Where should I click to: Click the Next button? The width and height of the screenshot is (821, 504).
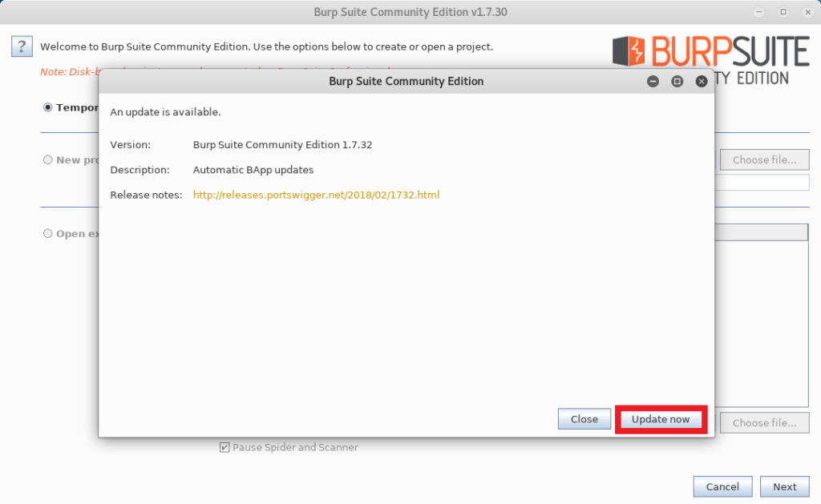pyautogui.click(x=784, y=486)
